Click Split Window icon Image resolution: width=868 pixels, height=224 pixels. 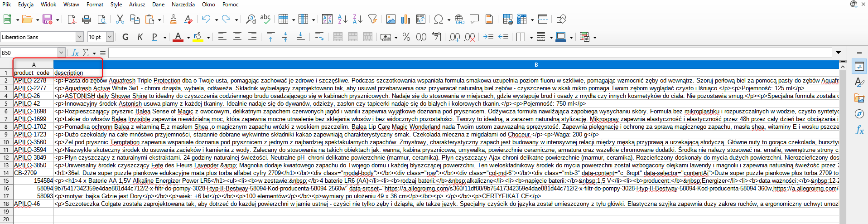(x=543, y=19)
